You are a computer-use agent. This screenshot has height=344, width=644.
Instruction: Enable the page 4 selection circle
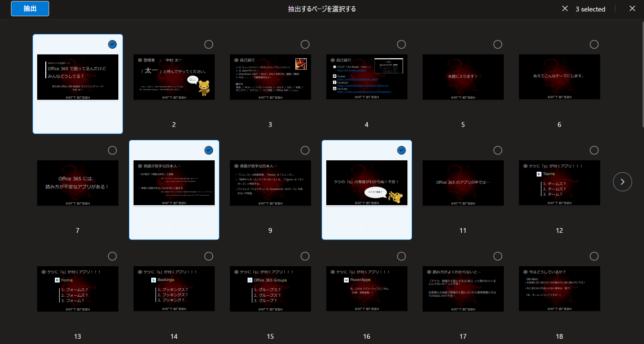click(401, 44)
